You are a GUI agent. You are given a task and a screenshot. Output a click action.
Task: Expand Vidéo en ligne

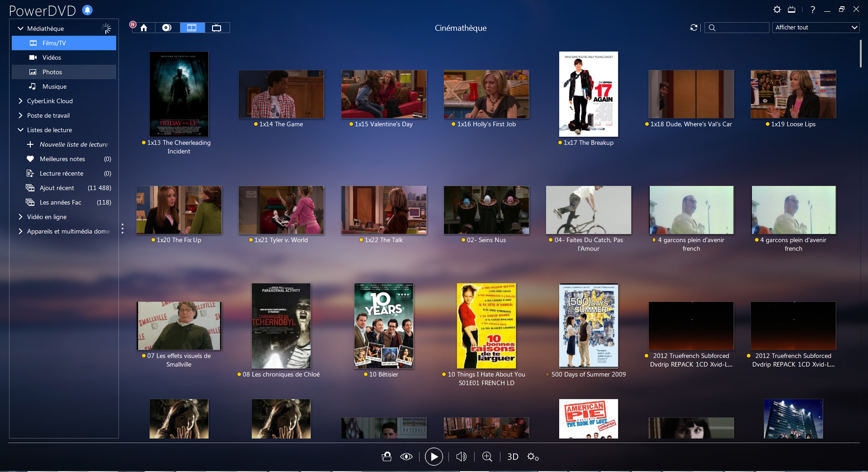[x=20, y=217]
